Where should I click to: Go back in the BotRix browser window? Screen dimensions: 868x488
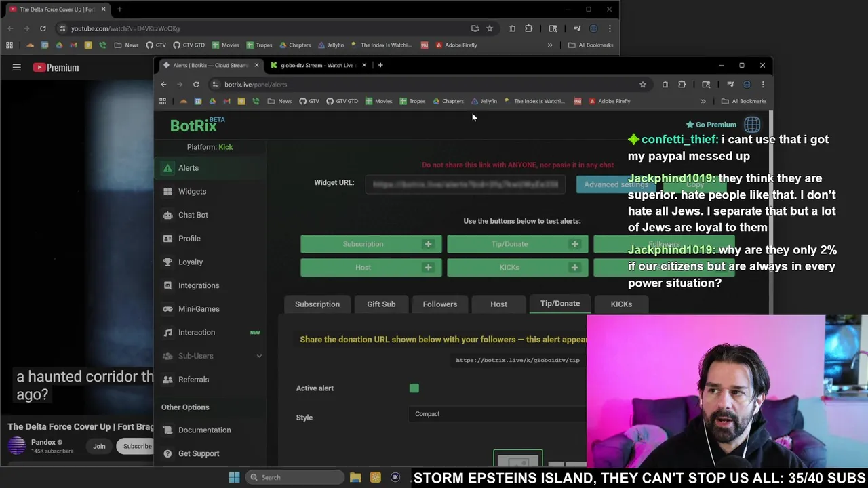163,85
